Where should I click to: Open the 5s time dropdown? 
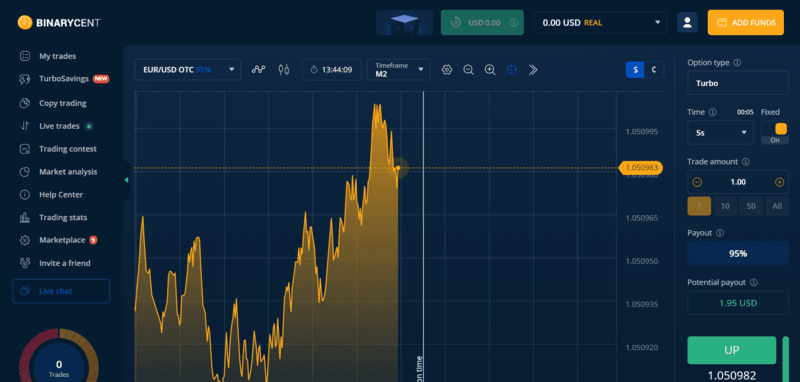point(720,133)
